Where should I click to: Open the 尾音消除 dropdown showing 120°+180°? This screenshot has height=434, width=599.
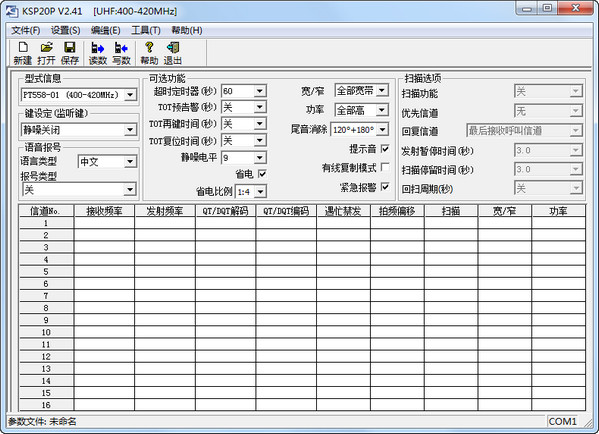[382, 130]
